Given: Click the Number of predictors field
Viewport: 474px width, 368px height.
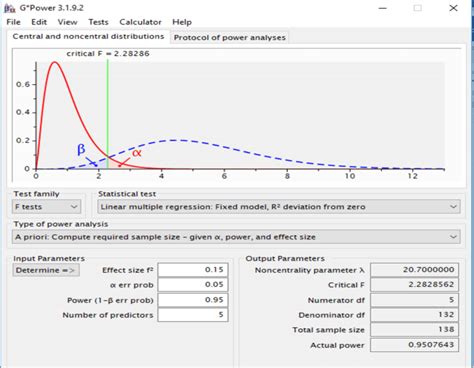Looking at the screenshot, I should pos(193,315).
